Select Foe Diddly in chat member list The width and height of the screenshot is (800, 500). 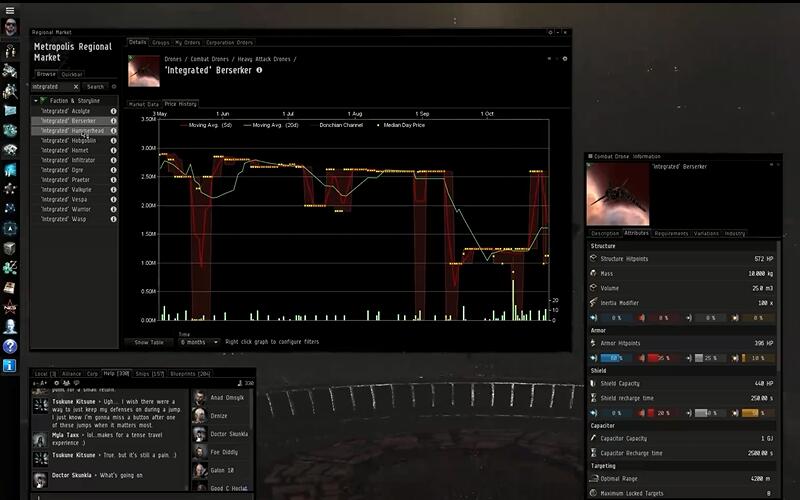coord(220,452)
